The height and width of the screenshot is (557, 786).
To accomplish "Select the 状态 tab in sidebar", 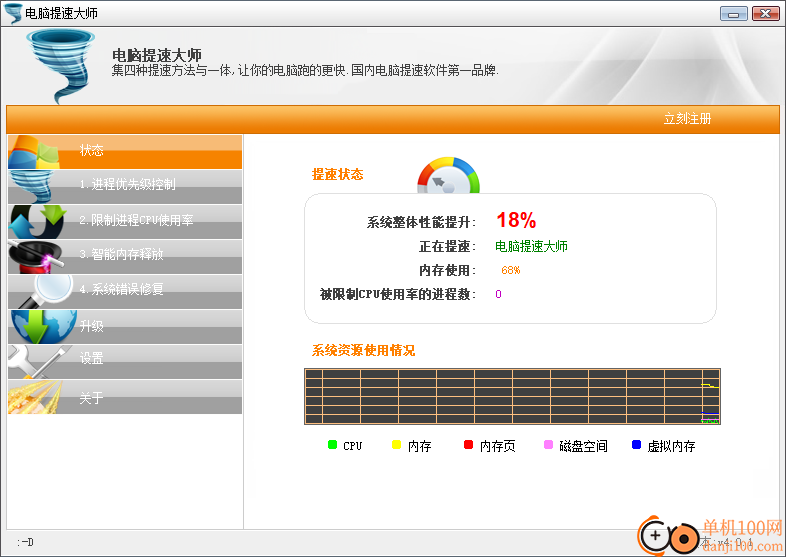I will (x=125, y=152).
